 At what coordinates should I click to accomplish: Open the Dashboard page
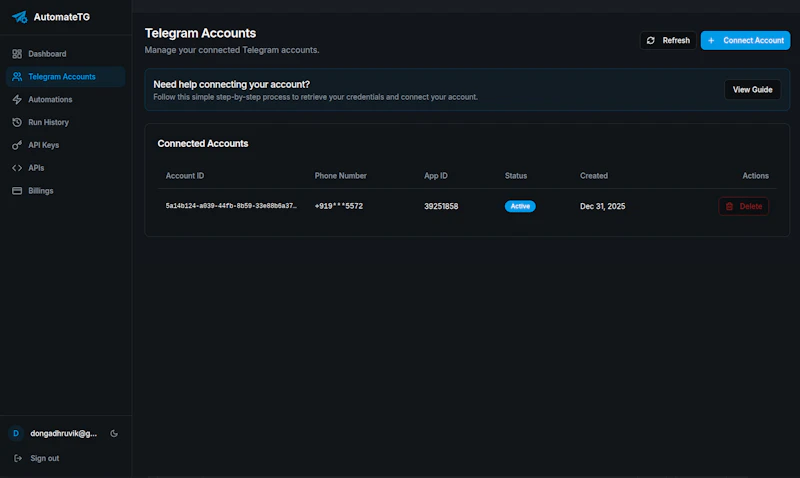pyautogui.click(x=65, y=54)
